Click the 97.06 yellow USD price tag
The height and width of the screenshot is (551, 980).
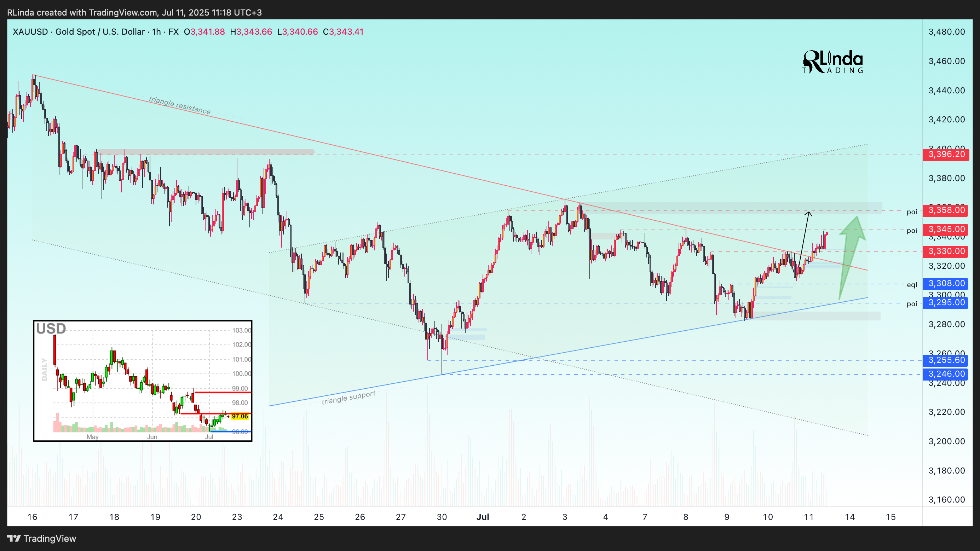click(x=240, y=416)
